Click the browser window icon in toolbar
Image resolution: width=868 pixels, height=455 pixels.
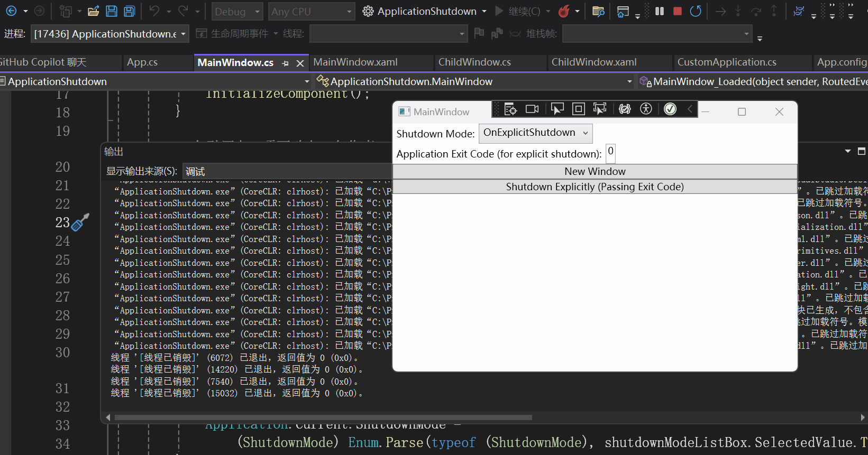click(x=623, y=11)
